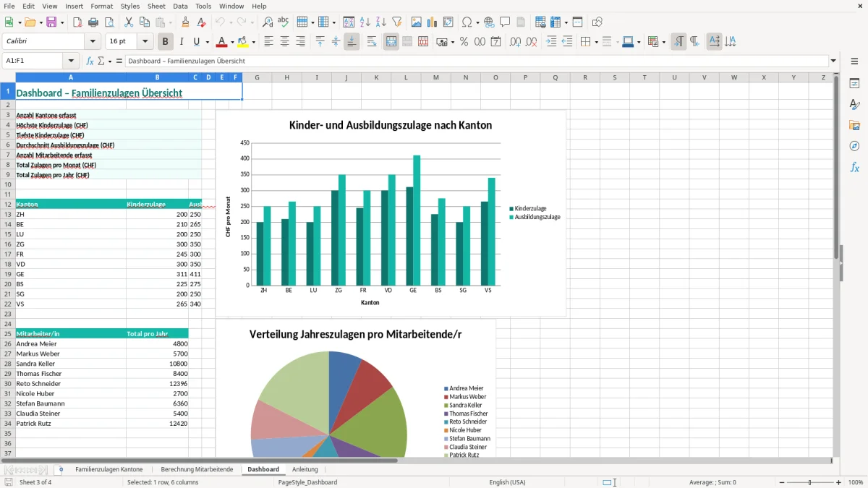This screenshot has height=488, width=868.
Task: Open the Sheet menu
Action: (156, 6)
